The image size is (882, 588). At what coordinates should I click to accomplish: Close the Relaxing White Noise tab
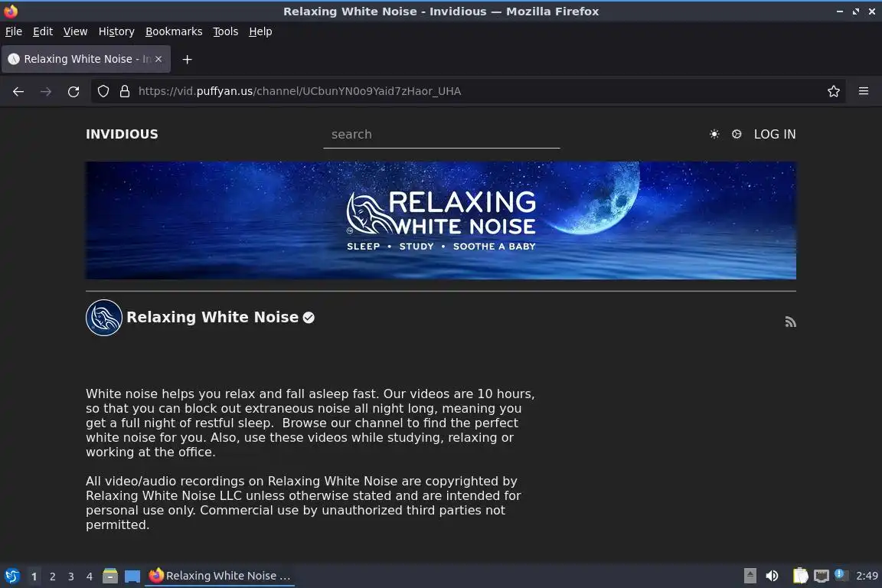pos(158,58)
